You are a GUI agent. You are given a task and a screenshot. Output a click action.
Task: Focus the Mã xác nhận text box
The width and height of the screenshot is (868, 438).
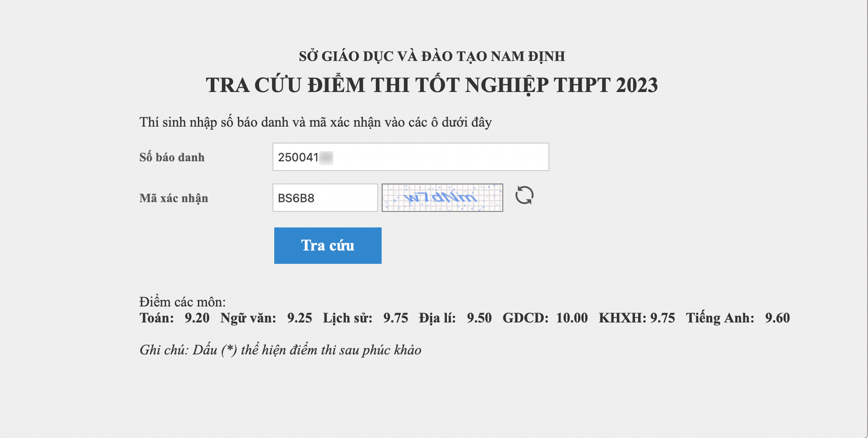pos(325,198)
